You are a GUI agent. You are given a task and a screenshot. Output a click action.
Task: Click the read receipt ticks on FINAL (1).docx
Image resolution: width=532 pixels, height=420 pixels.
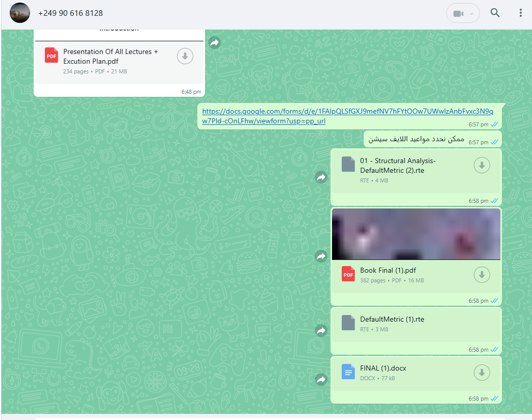(x=494, y=399)
